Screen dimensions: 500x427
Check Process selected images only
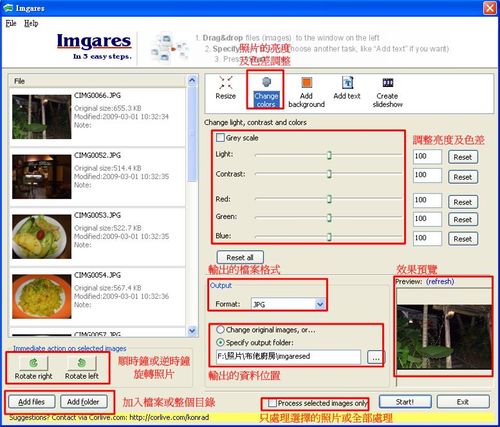[272, 403]
